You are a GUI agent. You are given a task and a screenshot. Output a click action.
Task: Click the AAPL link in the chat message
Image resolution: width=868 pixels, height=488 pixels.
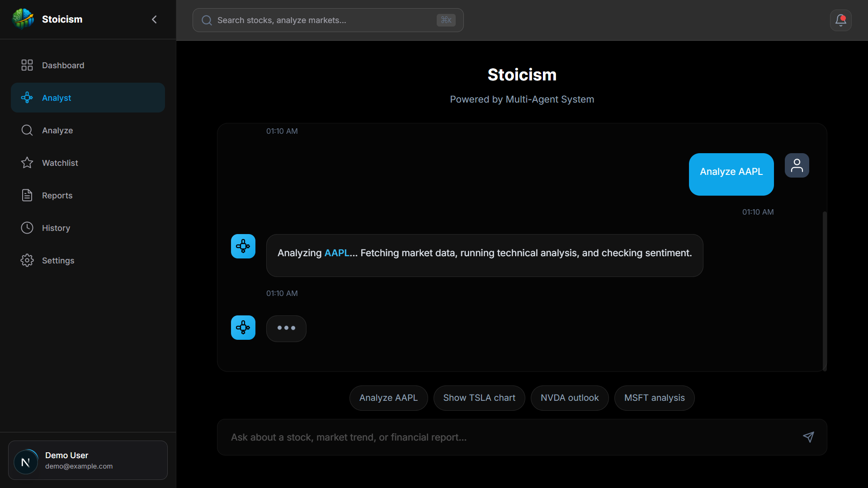[x=336, y=253]
